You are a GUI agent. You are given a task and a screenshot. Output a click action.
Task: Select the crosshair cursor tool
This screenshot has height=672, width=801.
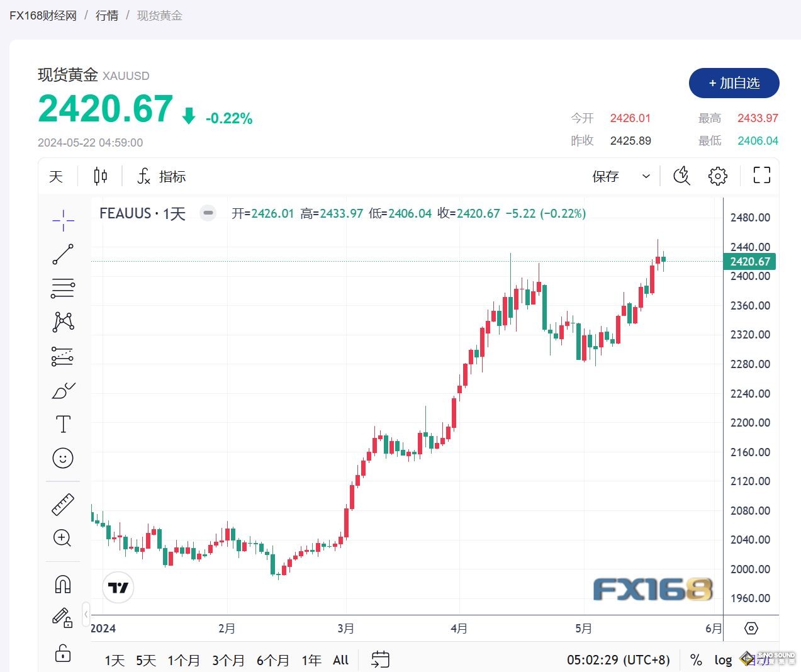point(62,221)
